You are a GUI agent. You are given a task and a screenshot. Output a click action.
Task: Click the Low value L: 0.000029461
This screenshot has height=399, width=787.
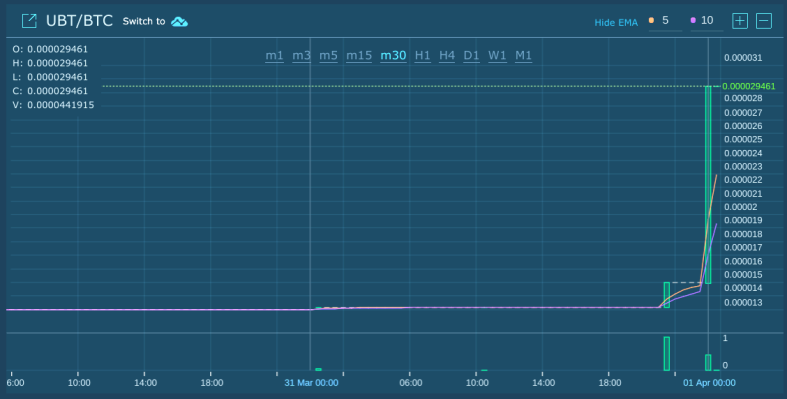coord(50,77)
